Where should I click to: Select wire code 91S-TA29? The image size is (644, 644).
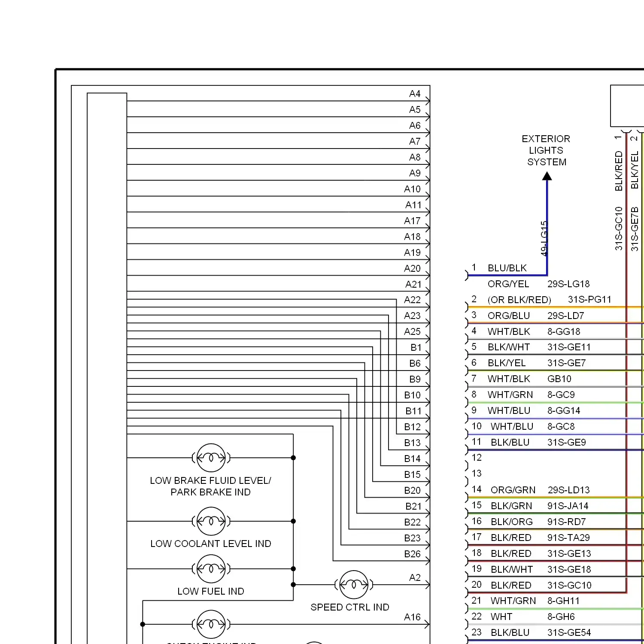tap(568, 538)
